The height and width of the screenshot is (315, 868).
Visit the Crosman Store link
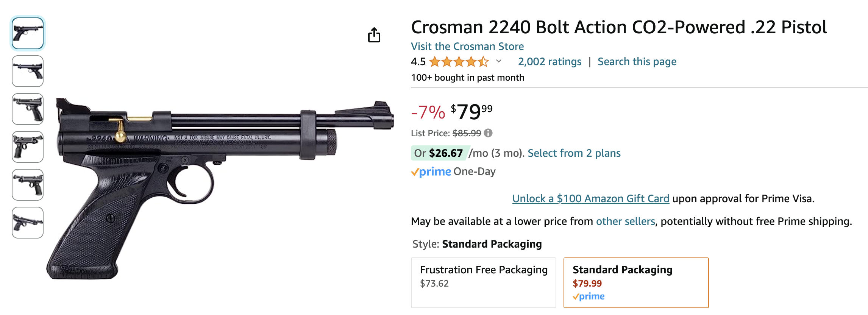pyautogui.click(x=467, y=46)
